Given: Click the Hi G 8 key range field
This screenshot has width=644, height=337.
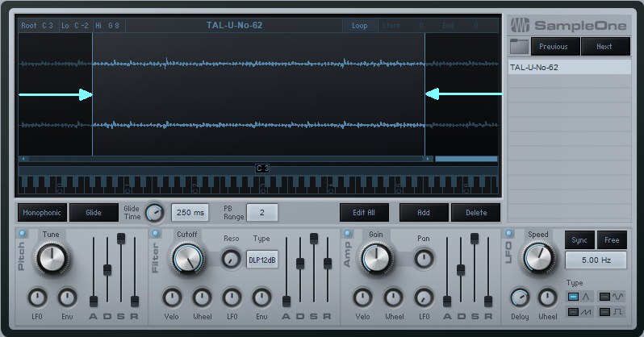Looking at the screenshot, I should point(107,26).
